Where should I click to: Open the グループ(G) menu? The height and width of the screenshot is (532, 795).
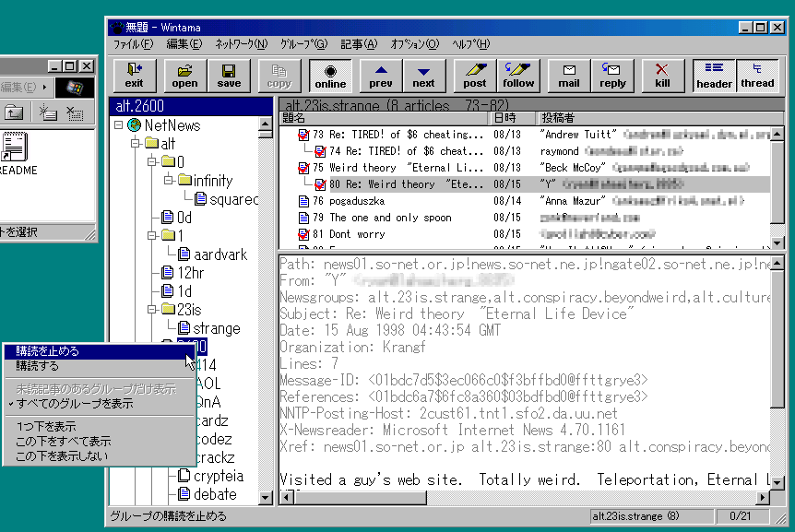[304, 44]
